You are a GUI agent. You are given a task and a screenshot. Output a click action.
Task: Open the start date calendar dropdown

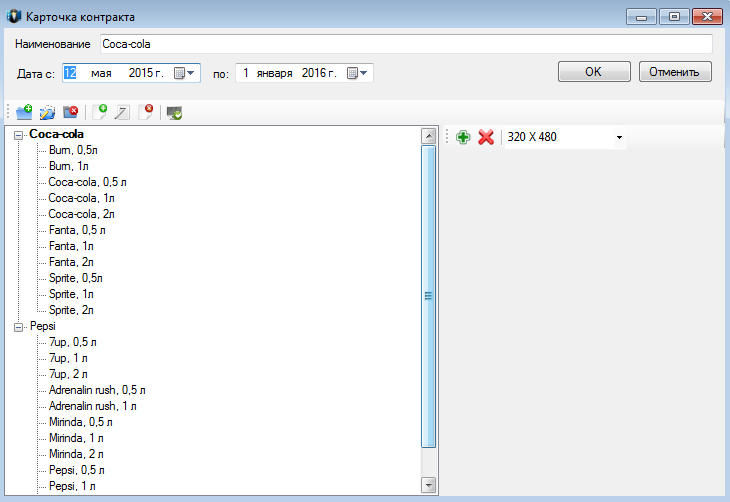[184, 73]
